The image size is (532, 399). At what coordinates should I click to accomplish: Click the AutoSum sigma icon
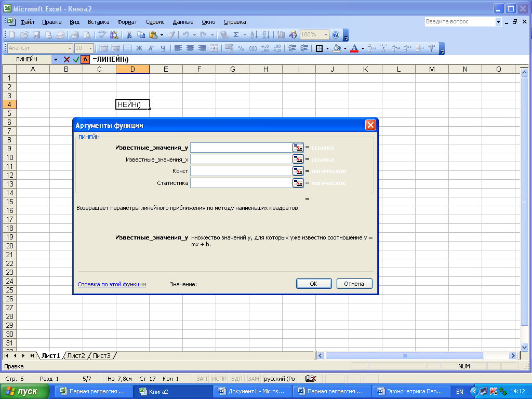click(x=236, y=35)
